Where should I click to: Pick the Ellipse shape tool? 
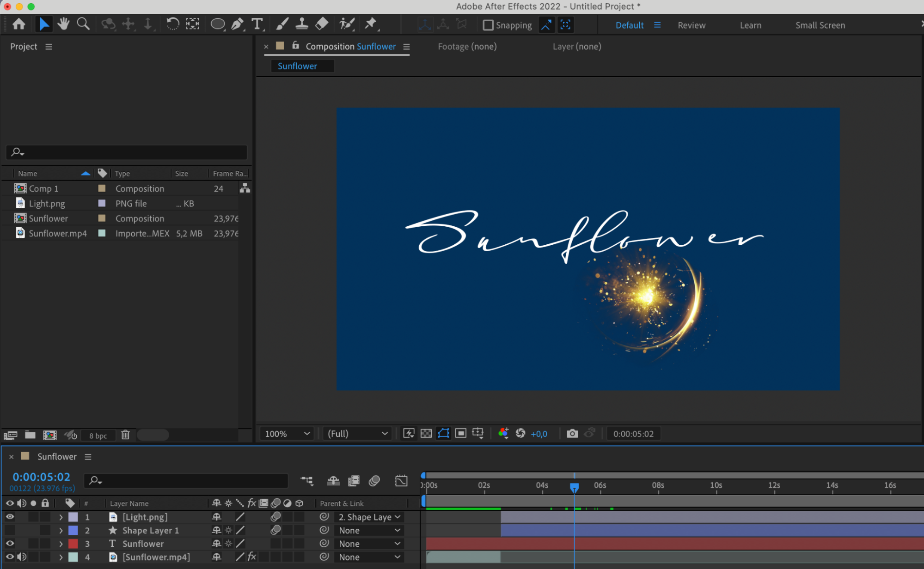[x=217, y=24]
